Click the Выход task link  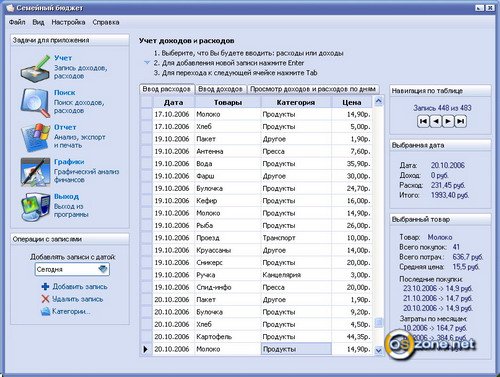(66, 196)
